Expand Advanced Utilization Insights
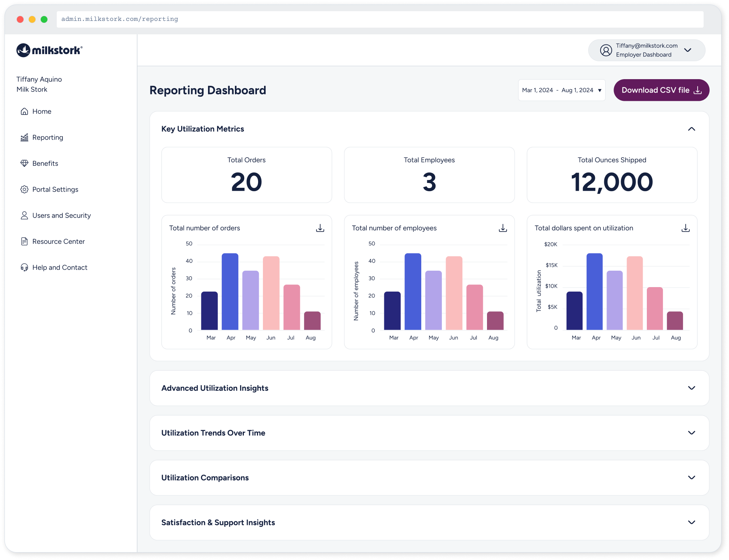729x560 pixels. [691, 388]
